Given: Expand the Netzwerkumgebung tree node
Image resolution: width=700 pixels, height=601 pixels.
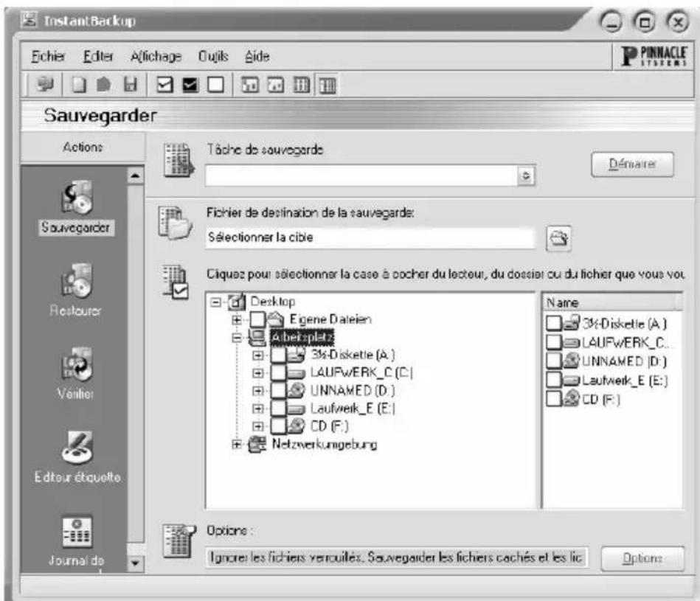Looking at the screenshot, I should 237,445.
